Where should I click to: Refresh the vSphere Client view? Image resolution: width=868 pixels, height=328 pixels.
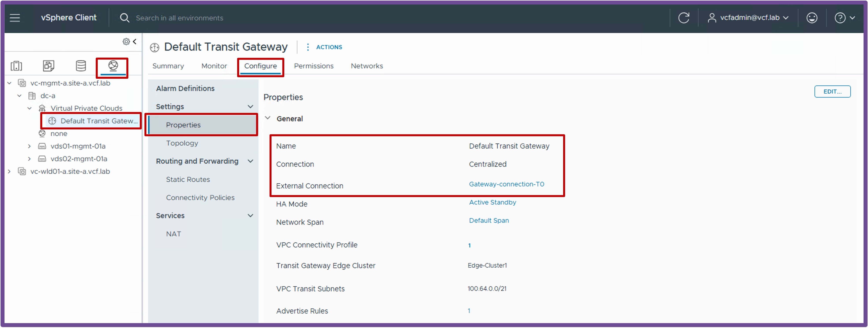(684, 18)
